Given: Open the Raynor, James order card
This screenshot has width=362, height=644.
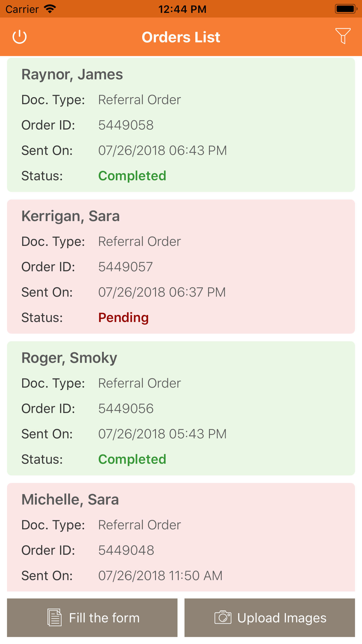Looking at the screenshot, I should coord(181,125).
